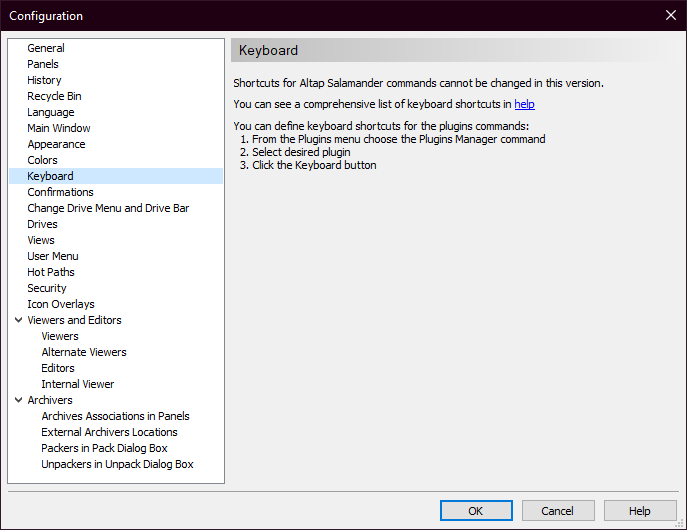Open the User Menu settings page
The height and width of the screenshot is (530, 687).
(53, 256)
